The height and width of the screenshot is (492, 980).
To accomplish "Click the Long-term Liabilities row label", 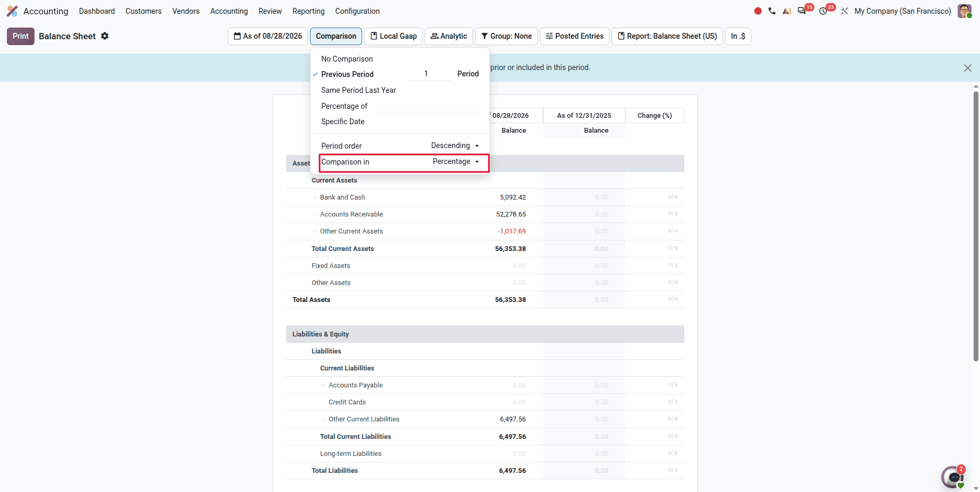I will point(350,454).
